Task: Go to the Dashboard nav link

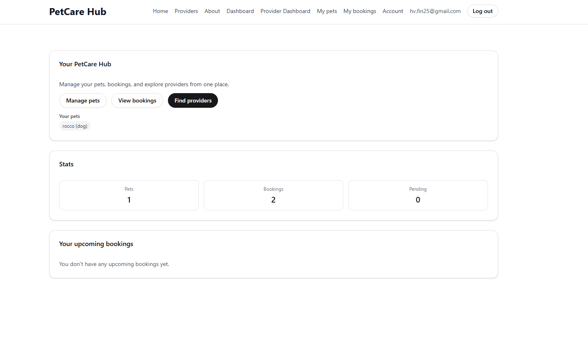Action: pos(240,11)
